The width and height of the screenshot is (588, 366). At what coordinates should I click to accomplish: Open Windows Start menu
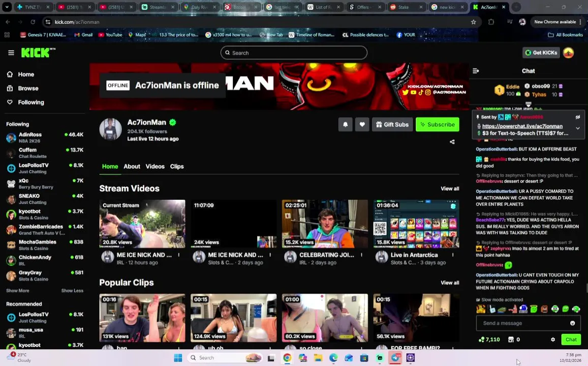pyautogui.click(x=178, y=358)
